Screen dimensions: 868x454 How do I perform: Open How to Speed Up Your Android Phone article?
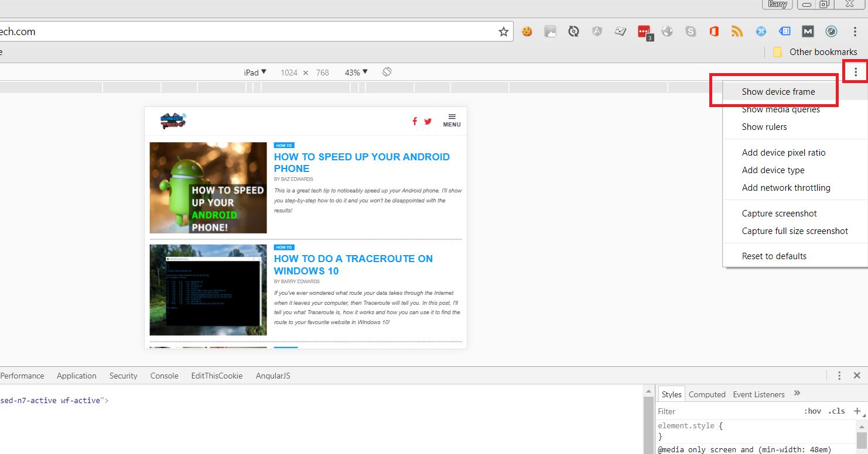[361, 163]
